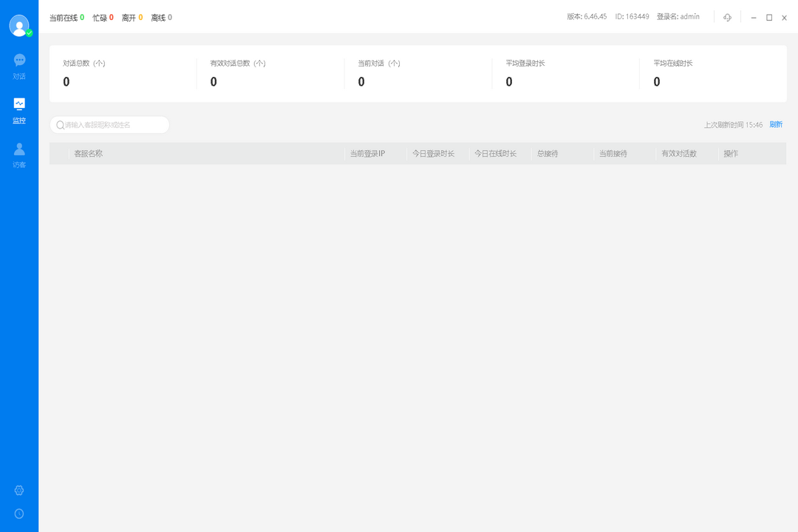This screenshot has height=532, width=798.
Task: Click 今日登录时长 column header
Action: (433, 154)
